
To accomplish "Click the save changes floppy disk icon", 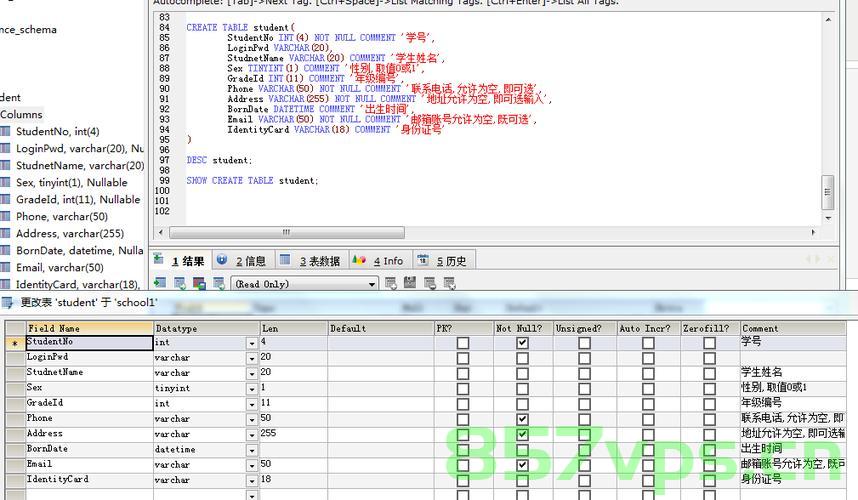I will tap(410, 283).
